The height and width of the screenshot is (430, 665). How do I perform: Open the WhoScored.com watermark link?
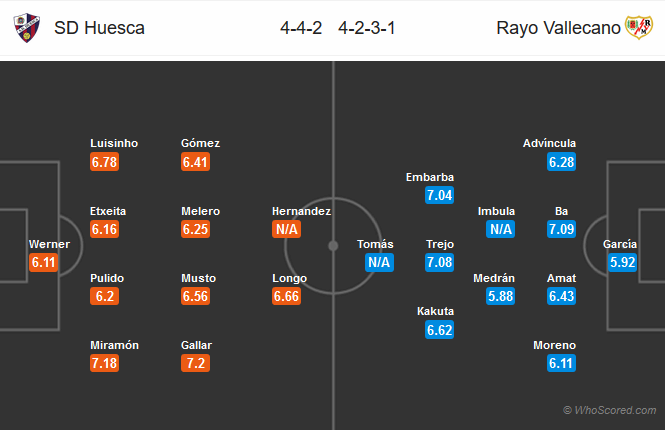coord(609,410)
